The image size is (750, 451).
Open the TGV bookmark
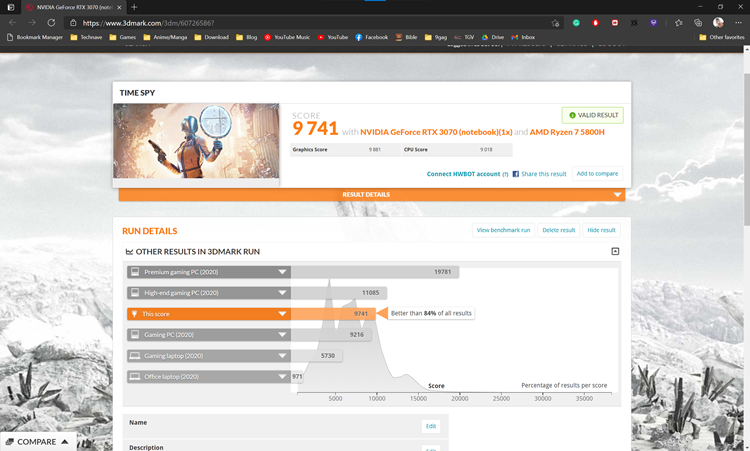(x=464, y=37)
